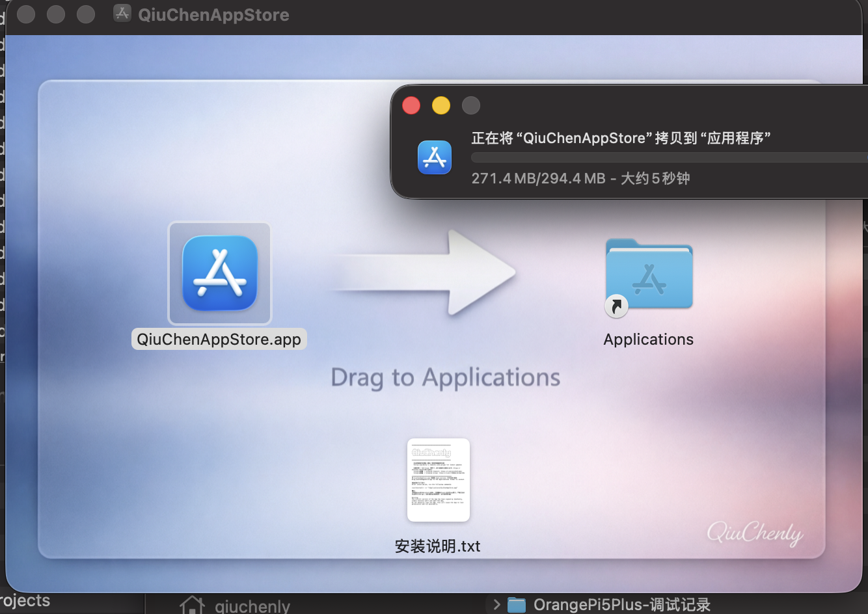The height and width of the screenshot is (614, 868).
Task: Click the QiuChenAppStore window title text
Action: [x=213, y=14]
